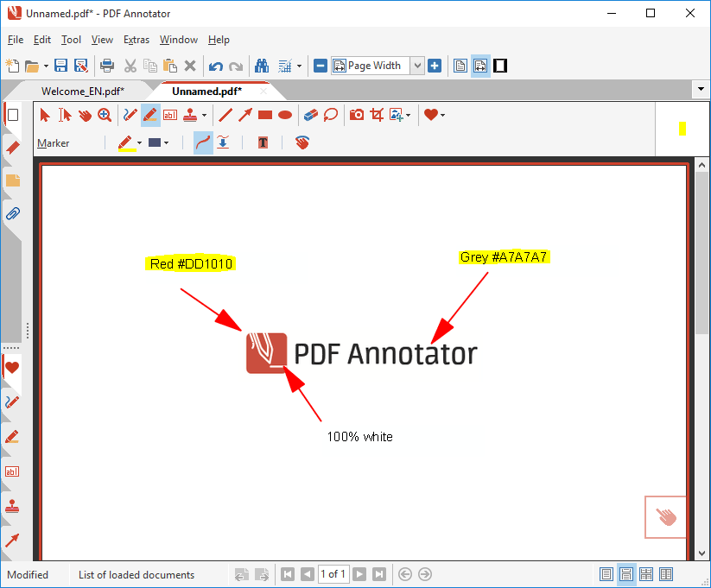Click the Cut scissors icon
The width and height of the screenshot is (711, 588).
pos(130,66)
